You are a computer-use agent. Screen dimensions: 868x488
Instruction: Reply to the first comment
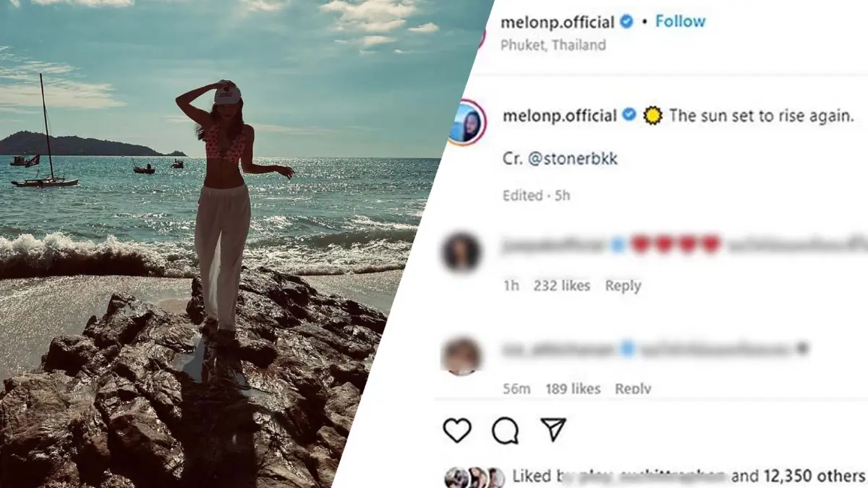click(623, 286)
